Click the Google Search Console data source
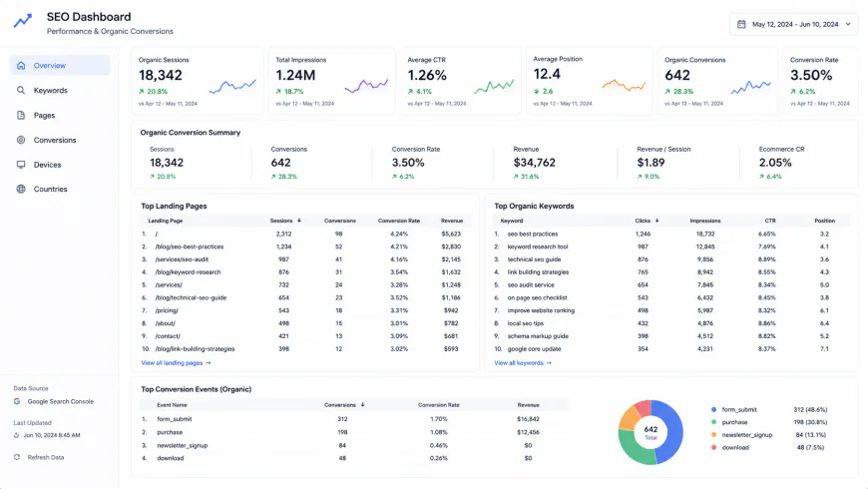Viewport: 868px width, 489px height. [x=54, y=401]
